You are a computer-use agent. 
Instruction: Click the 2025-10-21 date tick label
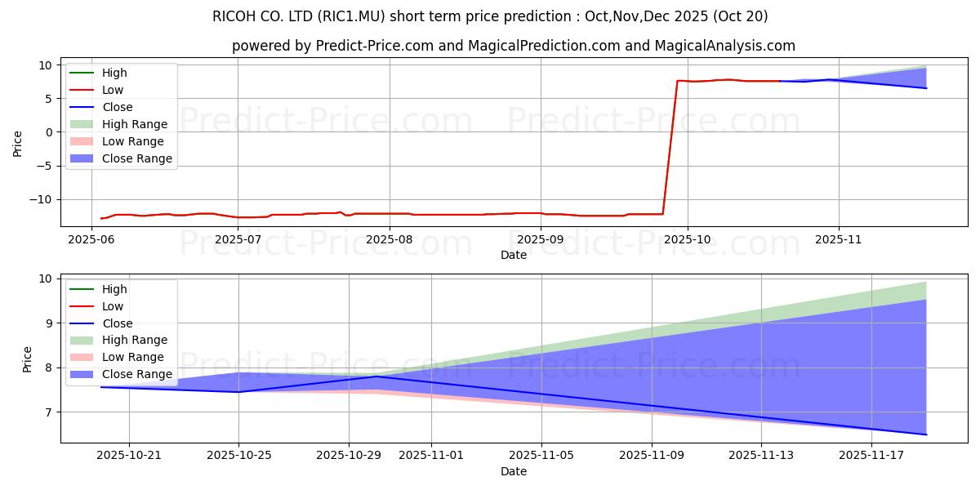(129, 457)
